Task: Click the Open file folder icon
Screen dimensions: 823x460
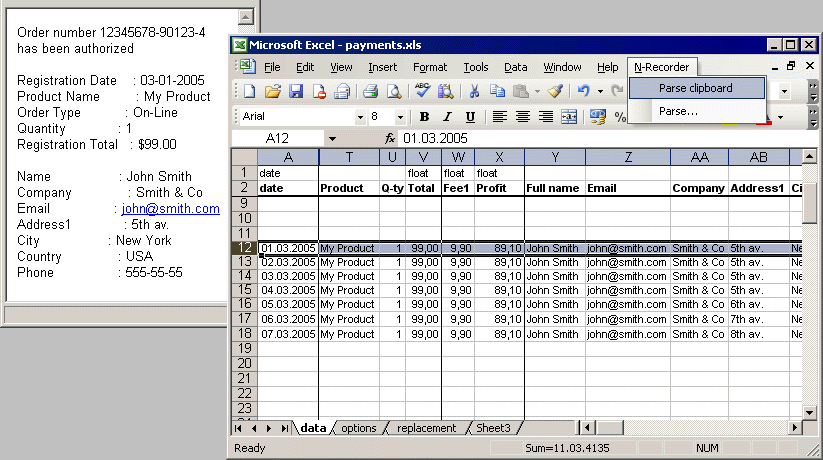Action: (x=272, y=91)
